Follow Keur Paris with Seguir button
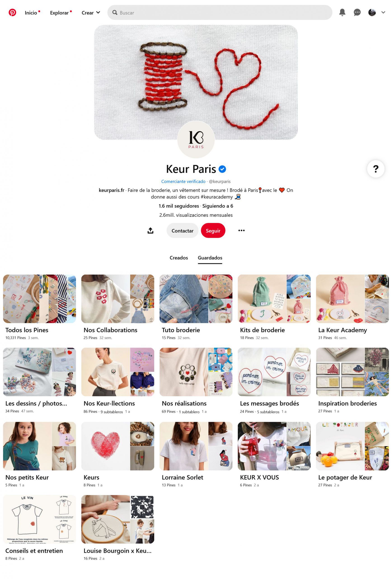The image size is (392, 579). tap(213, 230)
